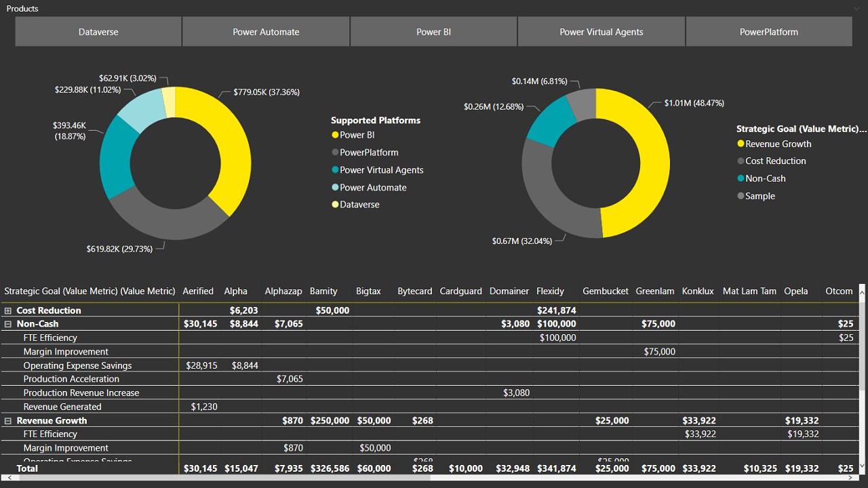
Task: Sort by the Flexidy column header
Action: point(550,291)
